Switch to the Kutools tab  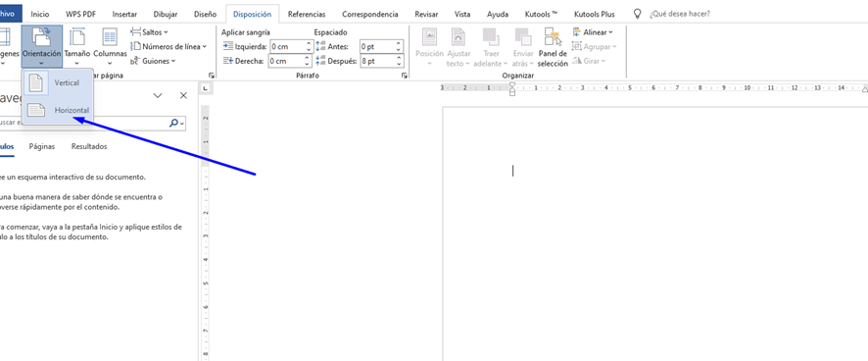[x=542, y=14]
